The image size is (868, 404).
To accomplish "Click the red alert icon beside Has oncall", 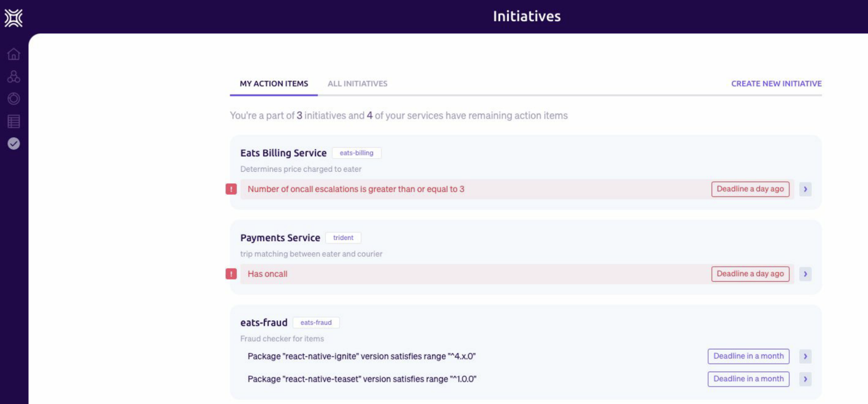I will [x=231, y=274].
